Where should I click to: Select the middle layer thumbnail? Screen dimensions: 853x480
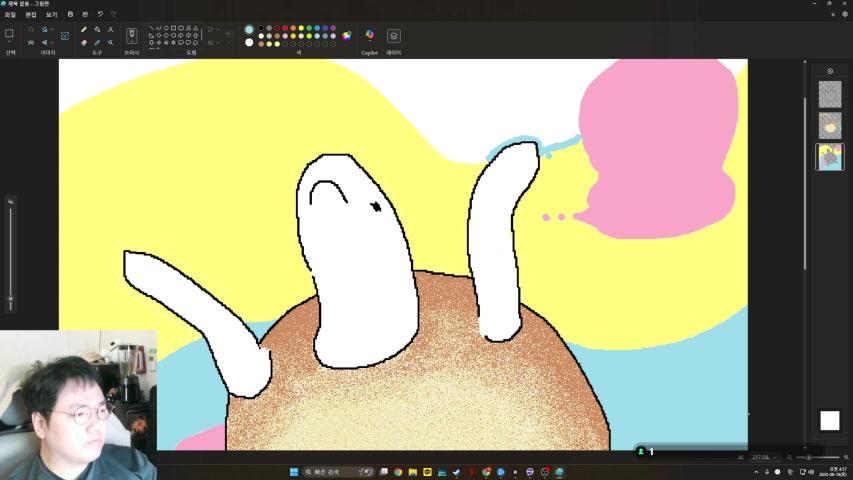(830, 126)
